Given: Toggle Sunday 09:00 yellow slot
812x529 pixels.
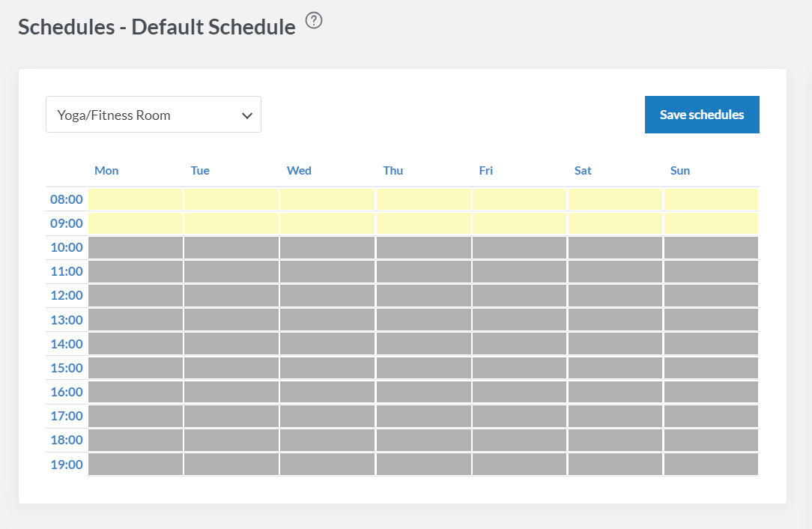Looking at the screenshot, I should coord(711,223).
